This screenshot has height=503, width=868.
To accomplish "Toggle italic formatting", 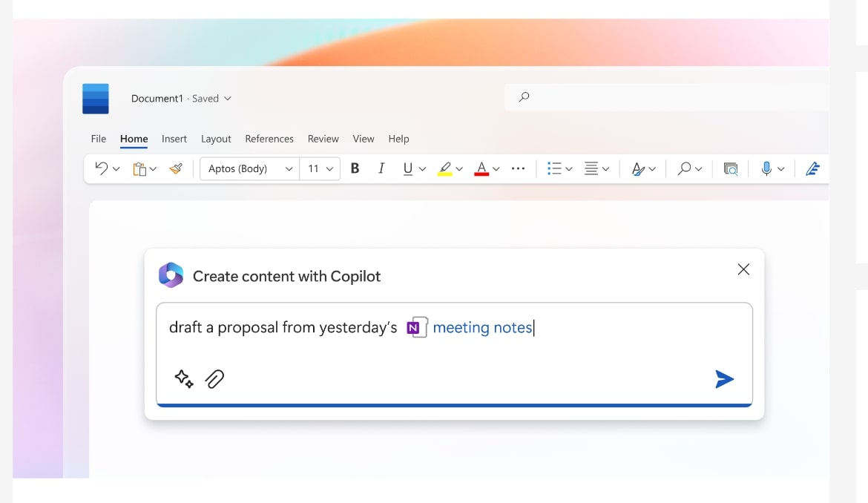I will tap(381, 168).
